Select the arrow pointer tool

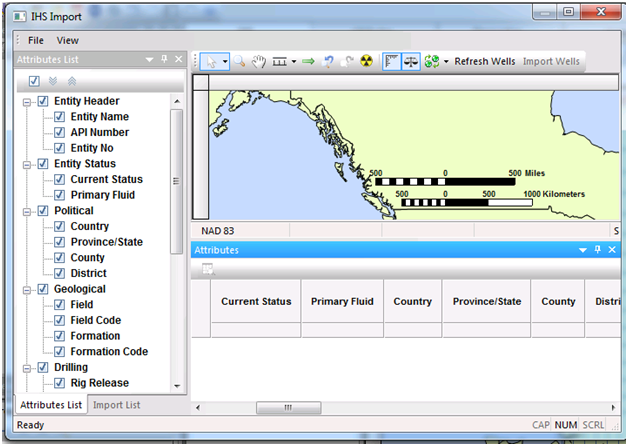(x=211, y=61)
